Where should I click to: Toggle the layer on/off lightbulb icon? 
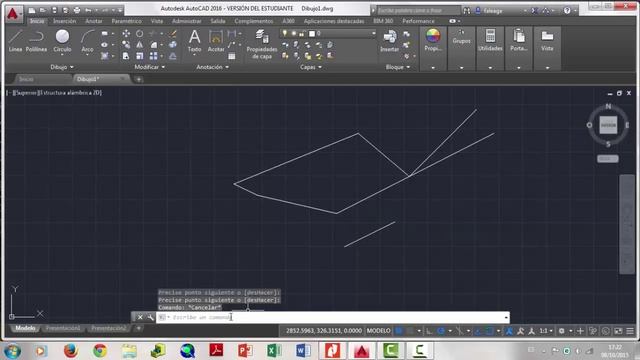click(284, 33)
